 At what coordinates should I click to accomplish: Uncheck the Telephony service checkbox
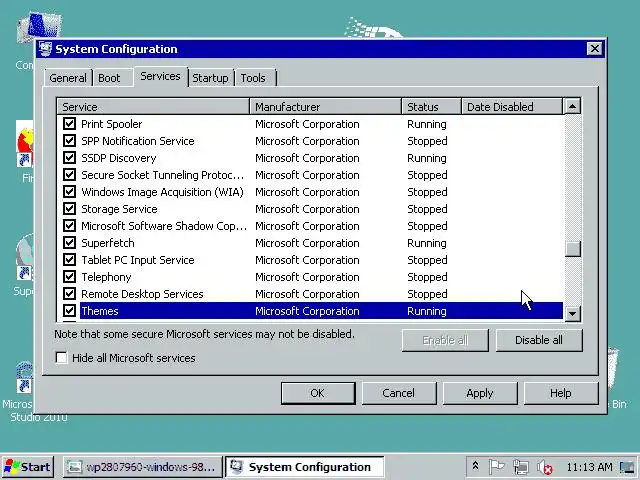(x=69, y=277)
